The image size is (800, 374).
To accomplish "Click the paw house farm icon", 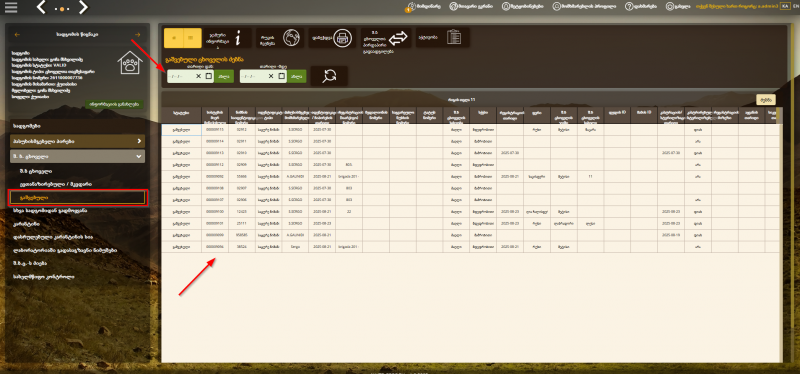I will (130, 63).
